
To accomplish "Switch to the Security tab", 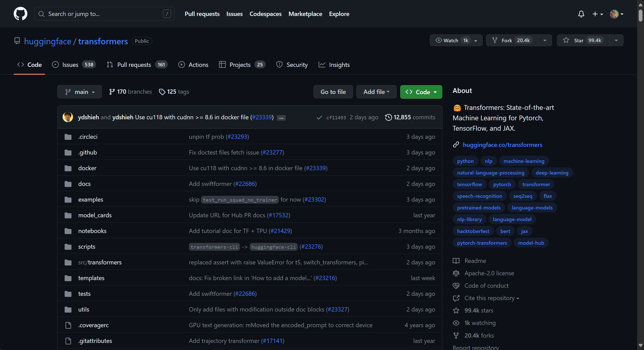I will [x=292, y=65].
